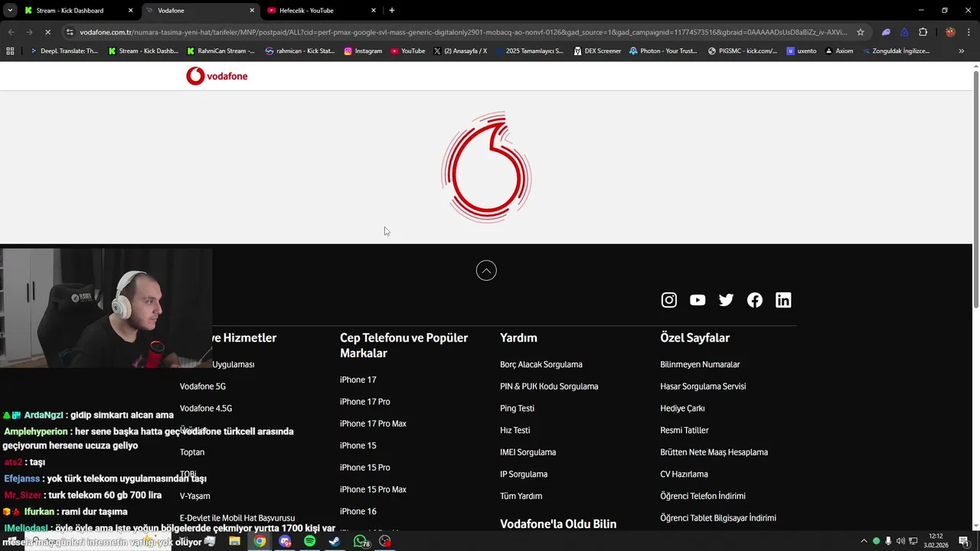The image size is (980, 551).
Task: Open the Axiom bookmark
Action: click(x=838, y=51)
